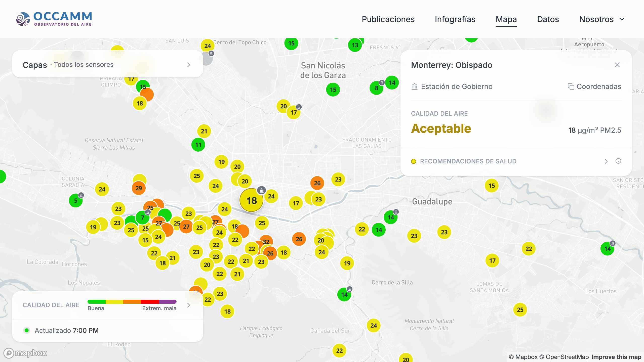Select the Mapa navigation tab
Screen dimensions: 644x362
(506, 19)
